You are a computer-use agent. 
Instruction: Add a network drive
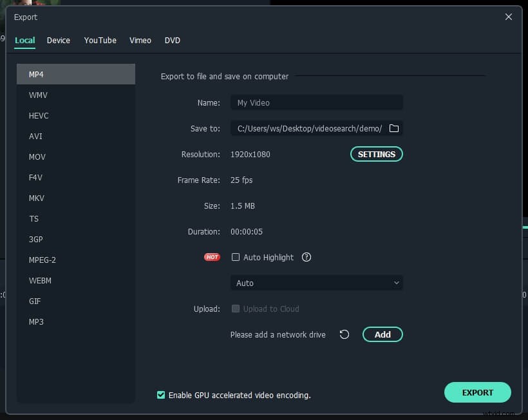382,334
